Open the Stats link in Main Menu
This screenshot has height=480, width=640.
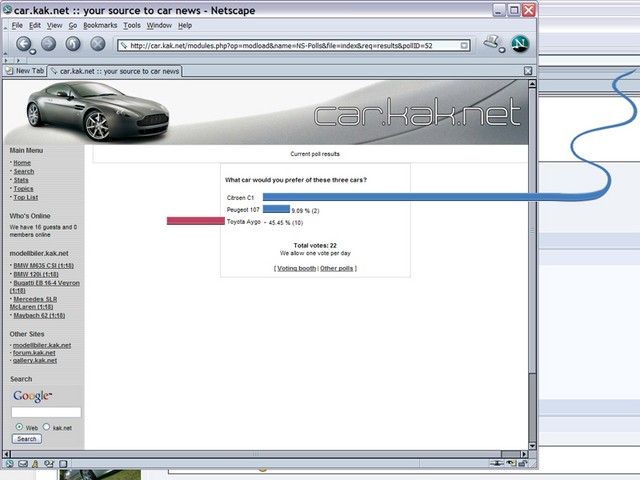tap(21, 180)
